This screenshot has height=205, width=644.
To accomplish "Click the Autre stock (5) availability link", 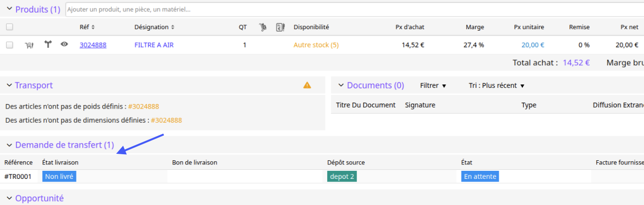I will point(316,45).
